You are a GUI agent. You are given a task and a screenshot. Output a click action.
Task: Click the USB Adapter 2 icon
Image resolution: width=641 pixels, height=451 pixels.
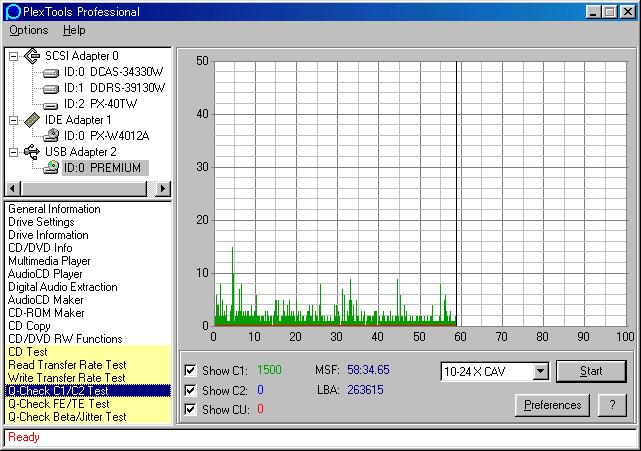(32, 152)
